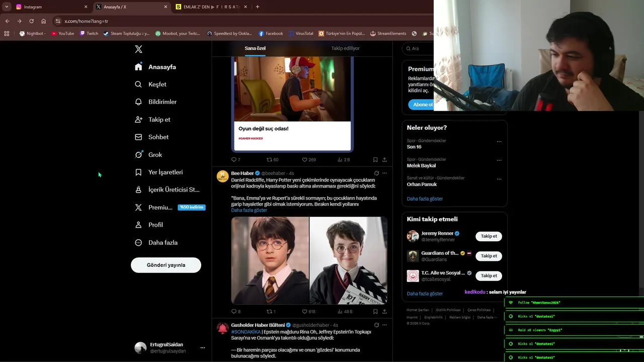Open more options for Melek Baykal trend
Image resolution: width=644 pixels, height=362 pixels.
[x=499, y=160]
